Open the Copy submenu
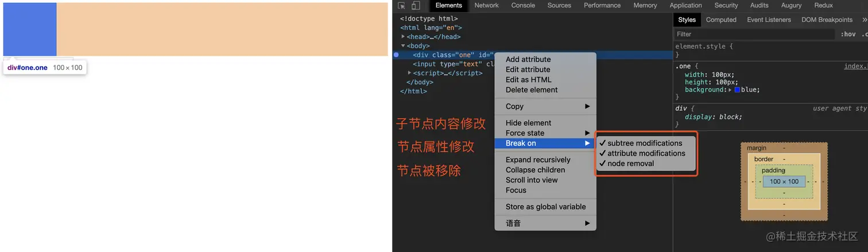868x252 pixels. [545, 106]
